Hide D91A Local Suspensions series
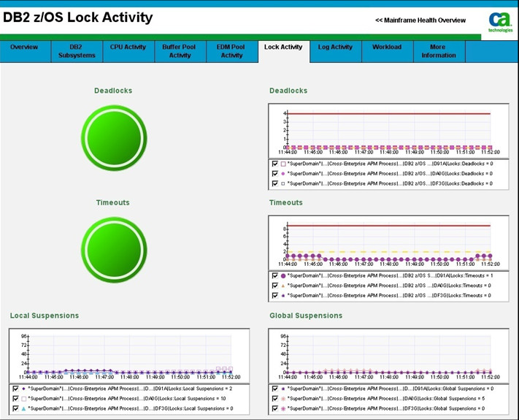Image resolution: width=519 pixels, height=420 pixels. [15, 389]
